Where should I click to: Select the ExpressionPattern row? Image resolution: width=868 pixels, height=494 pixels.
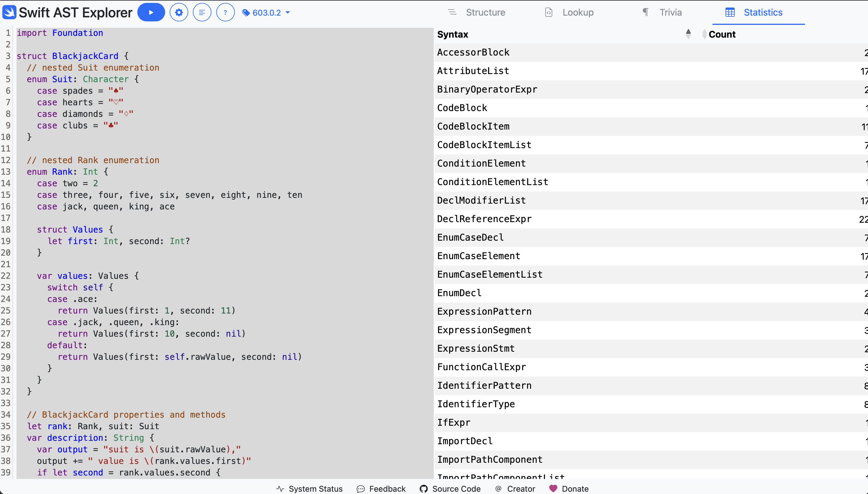pos(651,311)
